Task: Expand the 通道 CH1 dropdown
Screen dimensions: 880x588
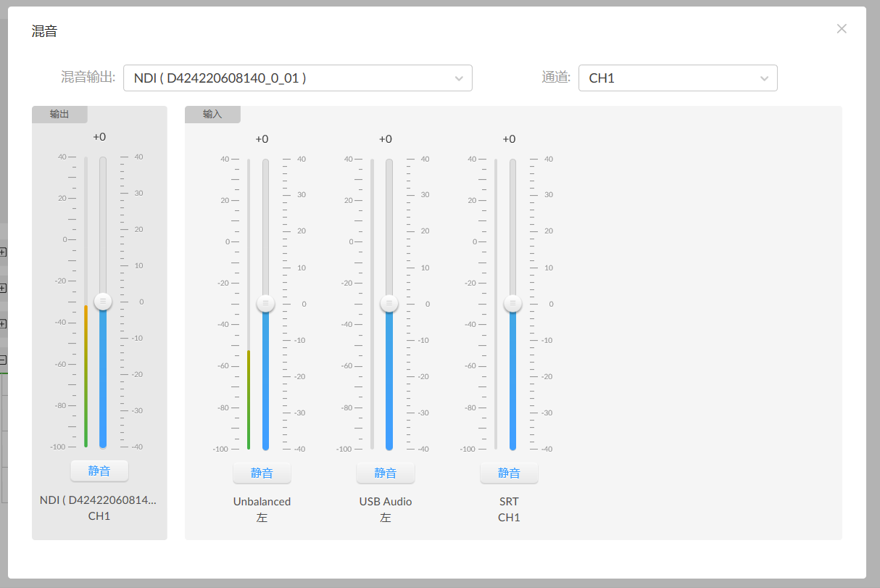Action: [x=677, y=78]
